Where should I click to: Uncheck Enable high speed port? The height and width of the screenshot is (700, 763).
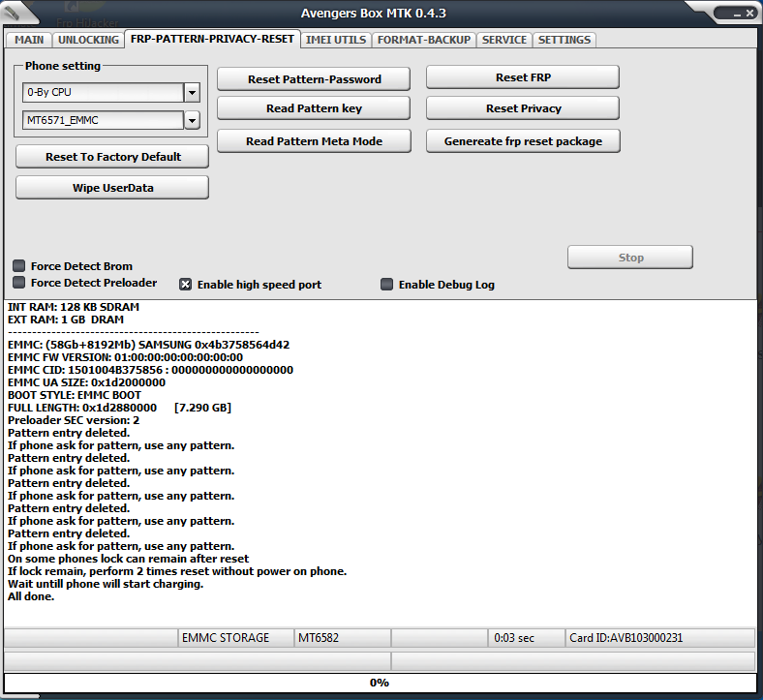pos(185,284)
